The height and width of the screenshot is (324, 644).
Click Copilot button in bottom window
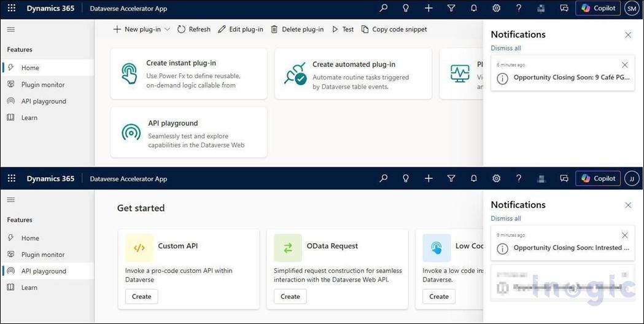(x=598, y=178)
